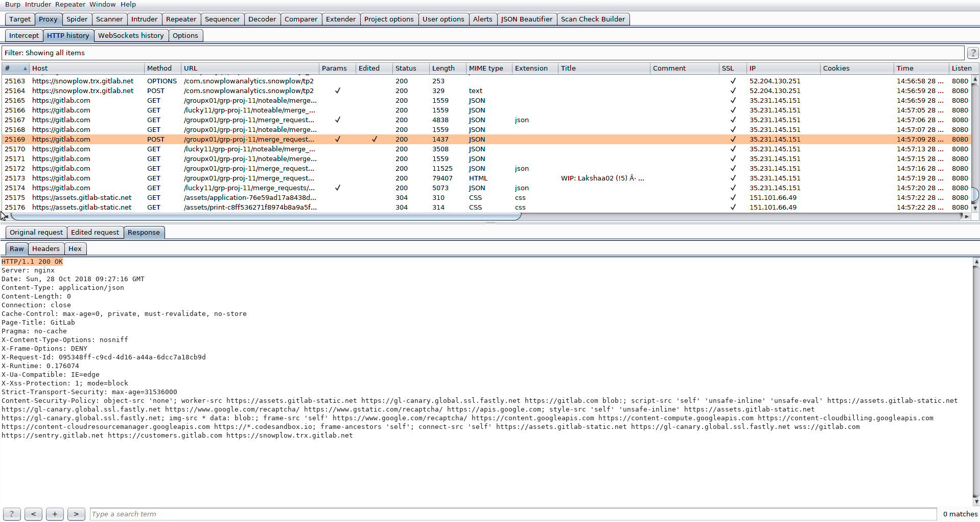Click Params checkmark for request 25164

pos(337,91)
